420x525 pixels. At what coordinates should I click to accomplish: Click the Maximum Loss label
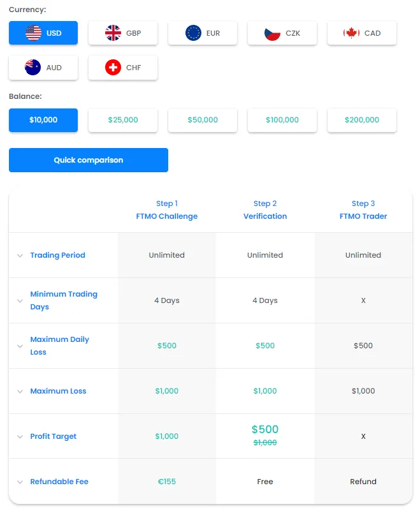(58, 391)
